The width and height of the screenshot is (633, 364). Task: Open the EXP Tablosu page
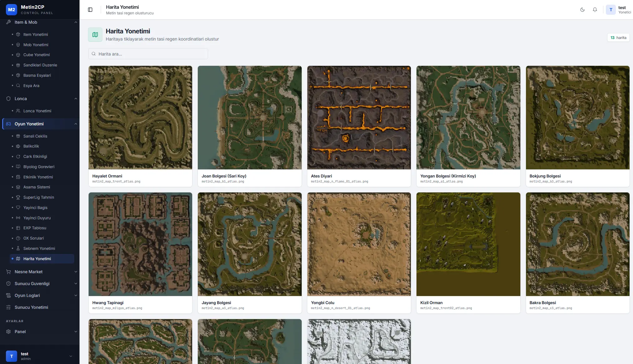tap(42, 228)
